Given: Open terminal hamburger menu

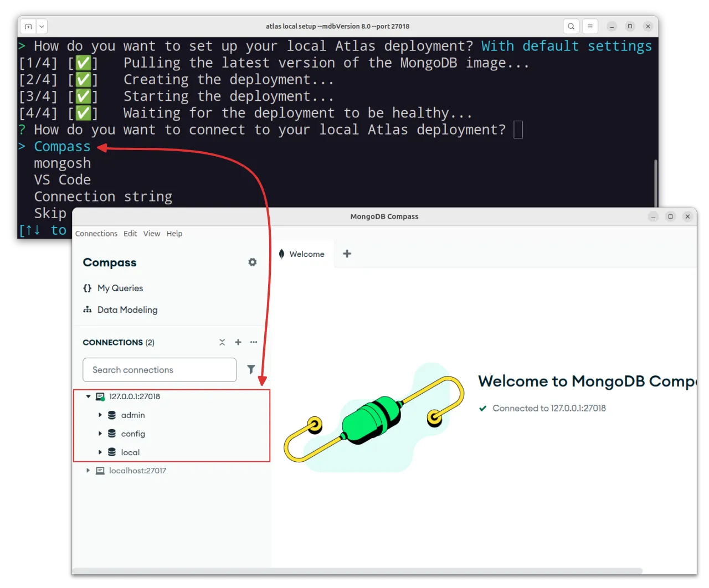Looking at the screenshot, I should pos(590,26).
